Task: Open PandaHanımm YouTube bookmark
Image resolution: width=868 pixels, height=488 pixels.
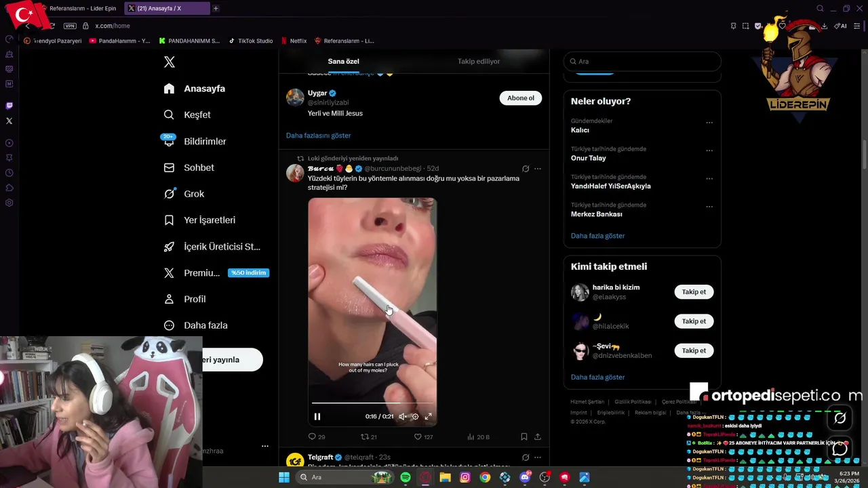Action: tap(119, 41)
